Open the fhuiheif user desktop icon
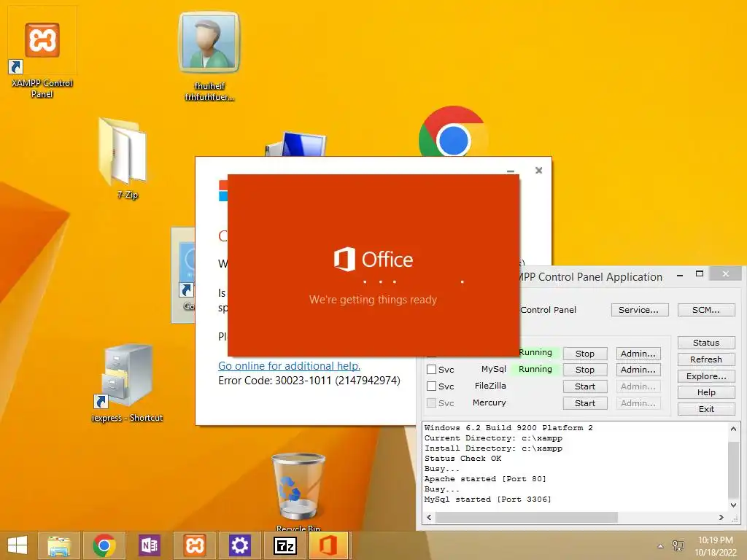747x560 pixels. point(209,56)
